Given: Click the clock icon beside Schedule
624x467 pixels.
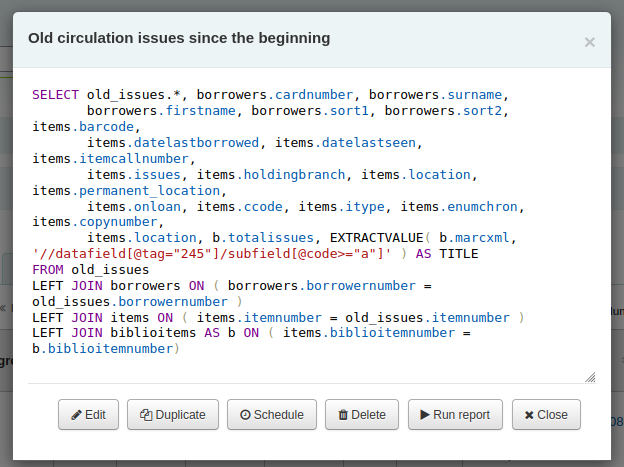Looking at the screenshot, I should coord(245,415).
